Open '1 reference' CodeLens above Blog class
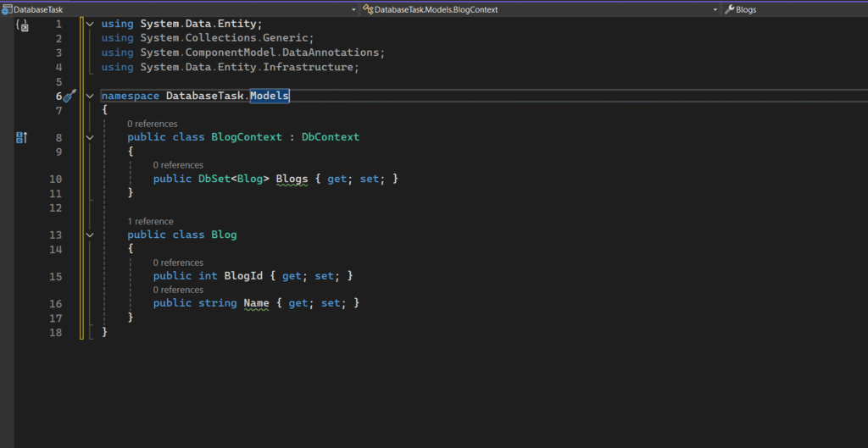This screenshot has height=448, width=868. [150, 221]
